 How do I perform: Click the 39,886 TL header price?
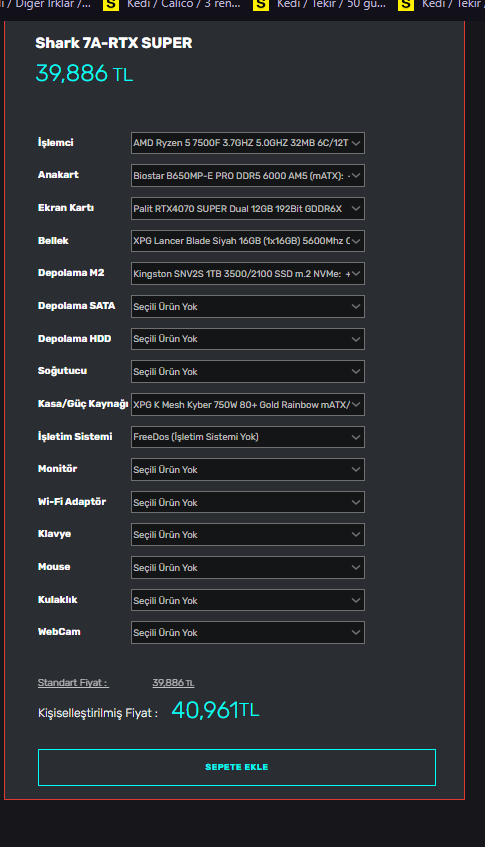pos(84,73)
